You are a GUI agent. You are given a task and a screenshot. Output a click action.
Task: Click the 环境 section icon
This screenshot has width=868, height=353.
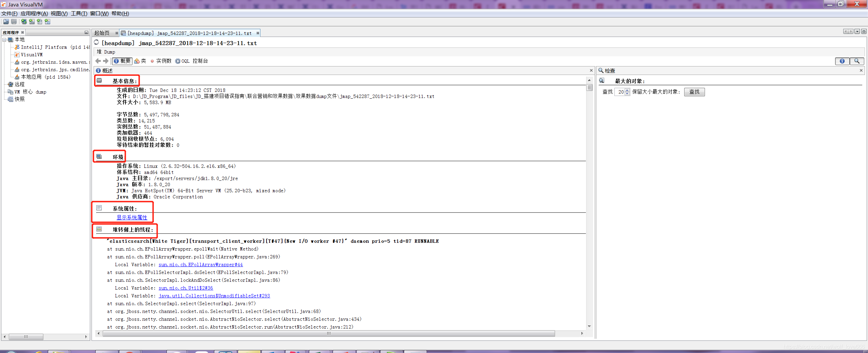pos(99,156)
